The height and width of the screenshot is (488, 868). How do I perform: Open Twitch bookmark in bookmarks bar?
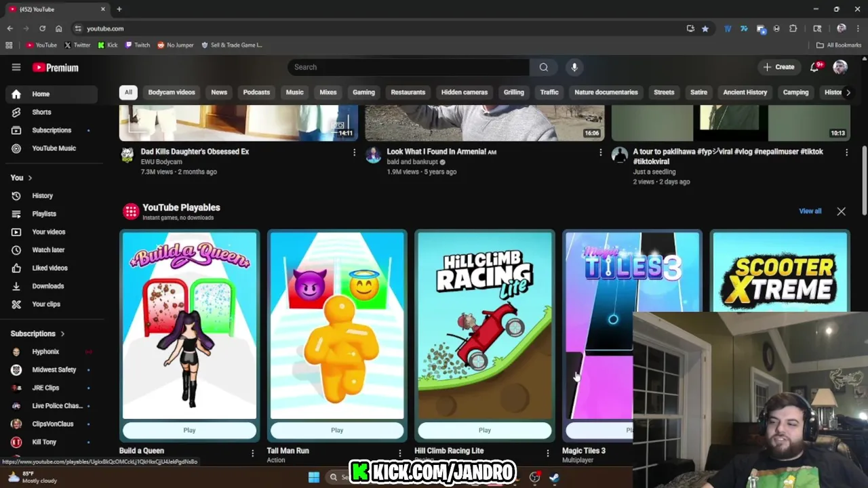click(x=138, y=45)
